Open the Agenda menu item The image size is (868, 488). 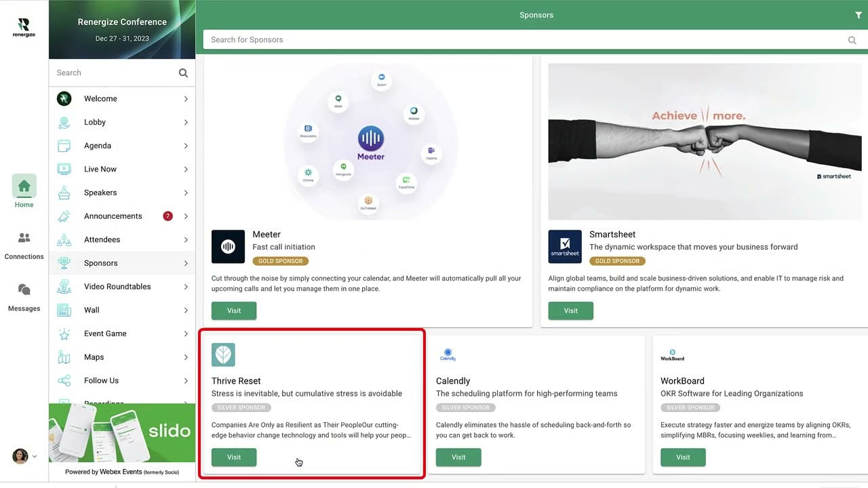[122, 146]
